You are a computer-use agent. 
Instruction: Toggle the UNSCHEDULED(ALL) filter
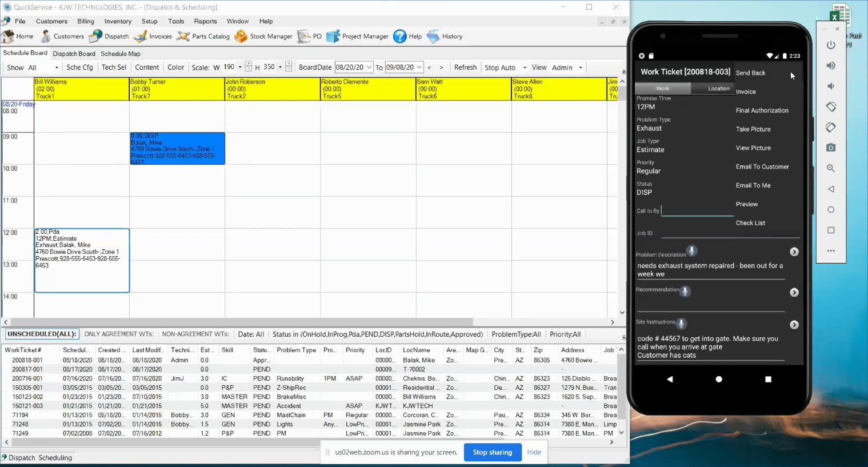[x=42, y=334]
